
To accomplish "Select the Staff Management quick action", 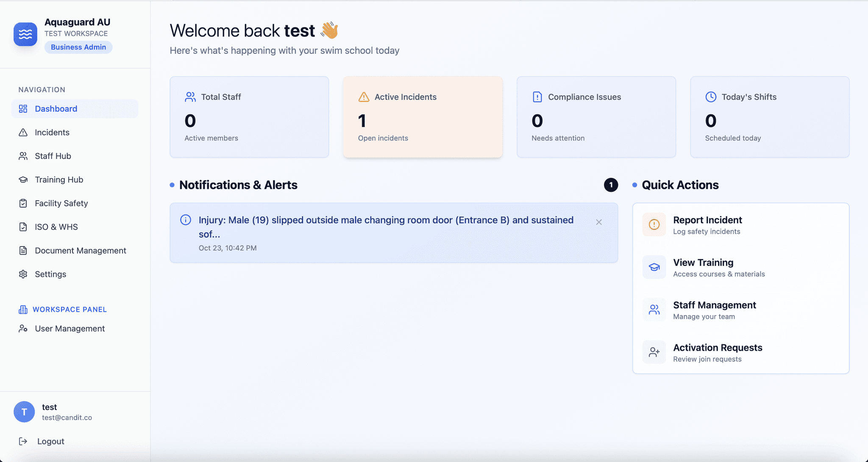I will tap(741, 310).
